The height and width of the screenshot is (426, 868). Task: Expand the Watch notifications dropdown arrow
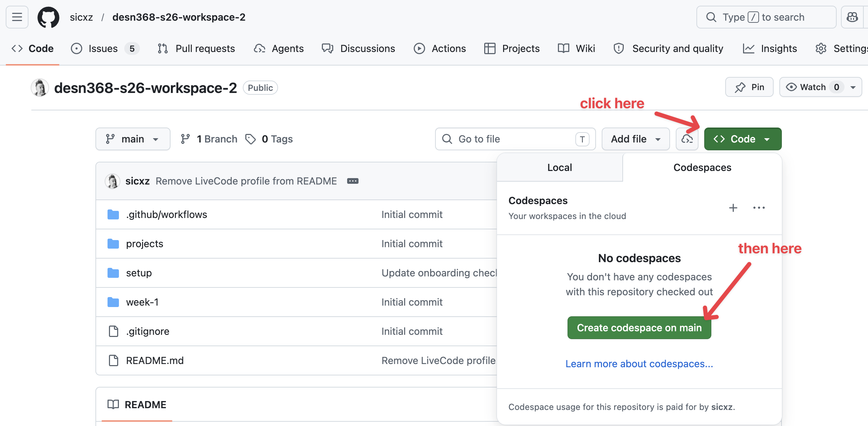[x=853, y=87]
